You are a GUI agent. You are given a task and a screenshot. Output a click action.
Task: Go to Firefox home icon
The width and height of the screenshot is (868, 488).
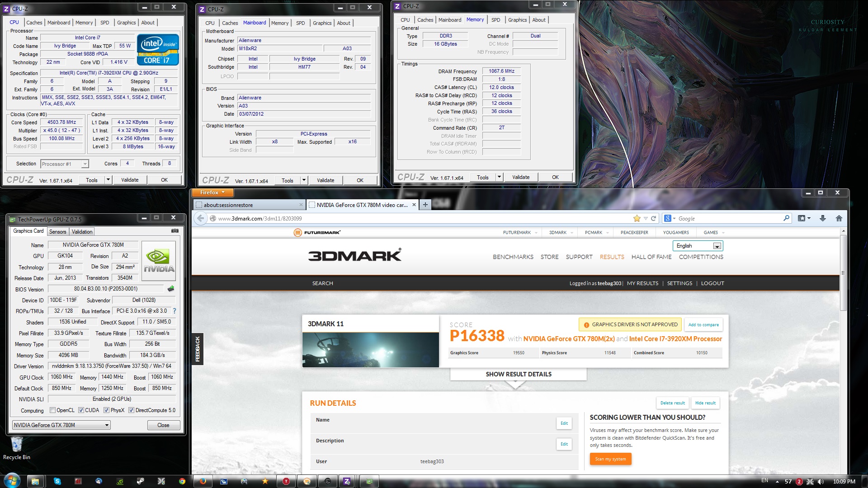(839, 218)
